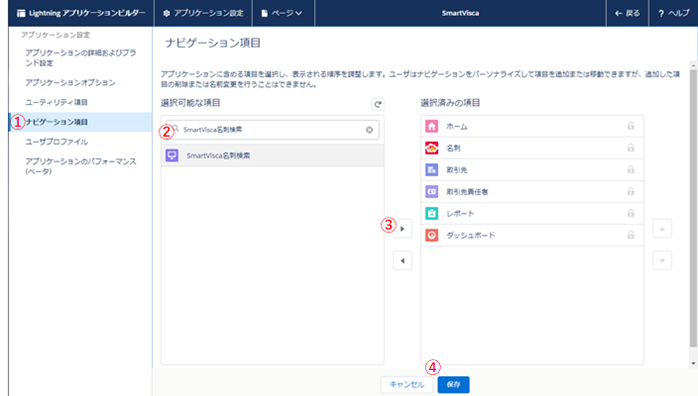This screenshot has width=698, height=396.
Task: Select 取引先 in selected items
Action: [x=532, y=170]
